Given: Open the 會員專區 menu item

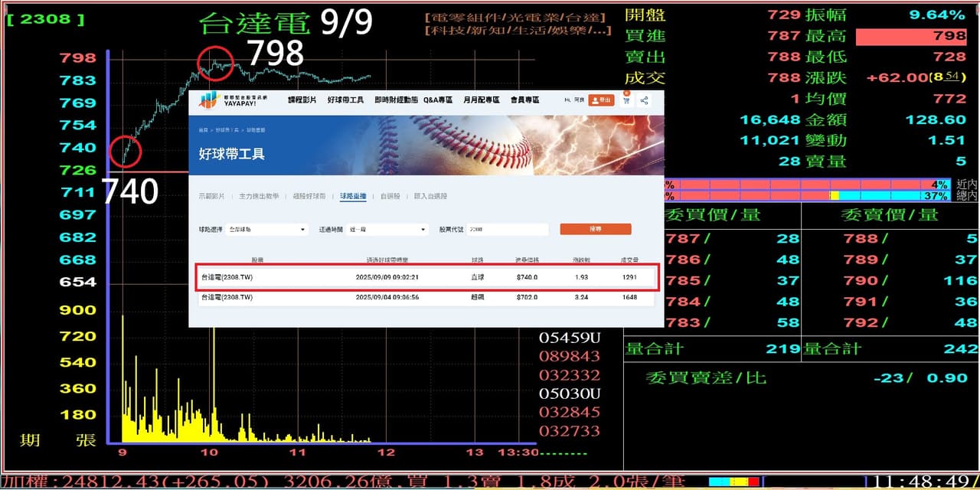Looking at the screenshot, I should point(525,100).
